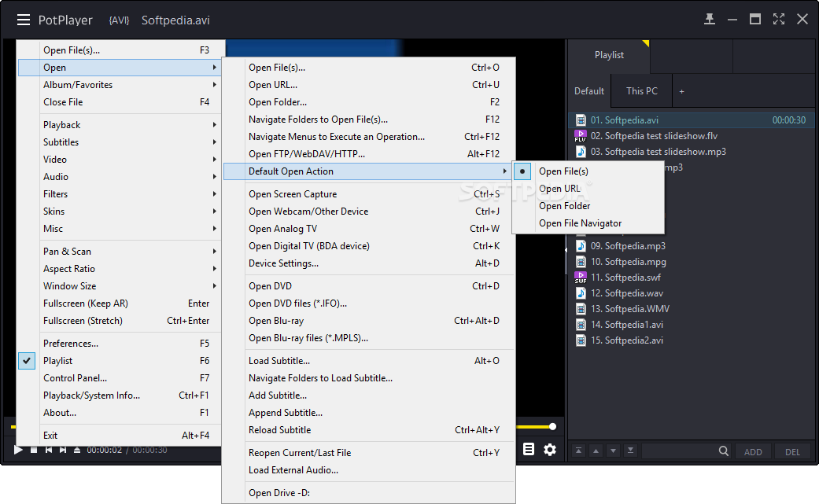The width and height of the screenshot is (819, 504).
Task: Click the film icon of 10. Softpedia.mpg
Action: tap(581, 261)
